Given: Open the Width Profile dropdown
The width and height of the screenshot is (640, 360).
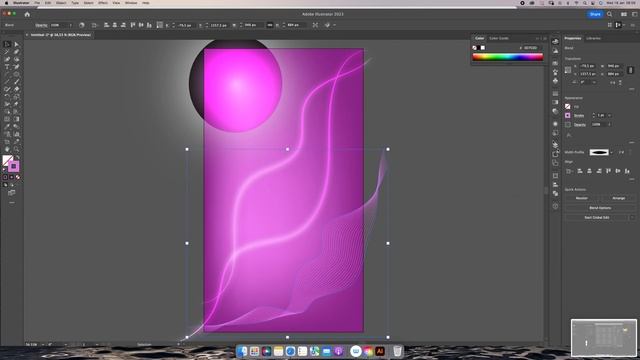Looking at the screenshot, I should (611, 152).
